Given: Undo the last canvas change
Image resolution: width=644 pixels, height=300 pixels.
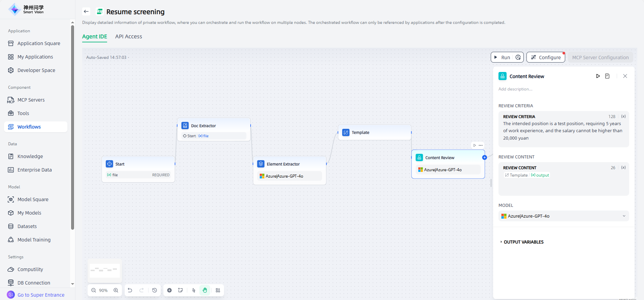Looking at the screenshot, I should click(130, 290).
